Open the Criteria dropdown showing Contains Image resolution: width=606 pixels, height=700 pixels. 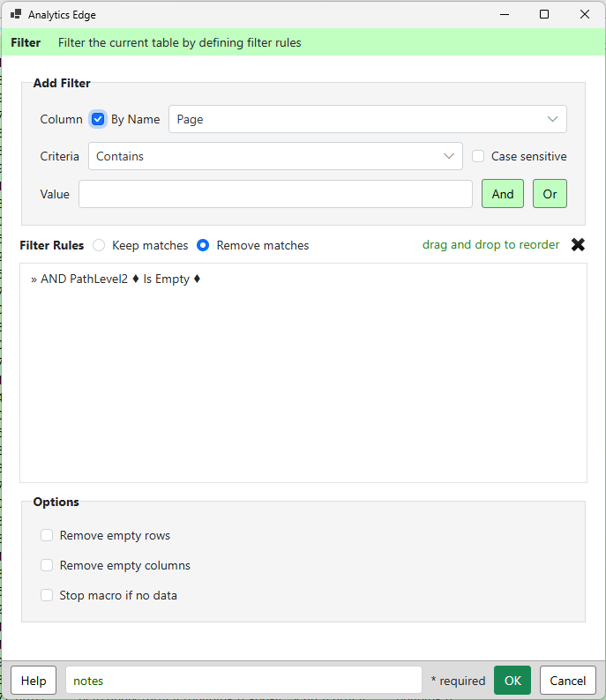[x=275, y=156]
